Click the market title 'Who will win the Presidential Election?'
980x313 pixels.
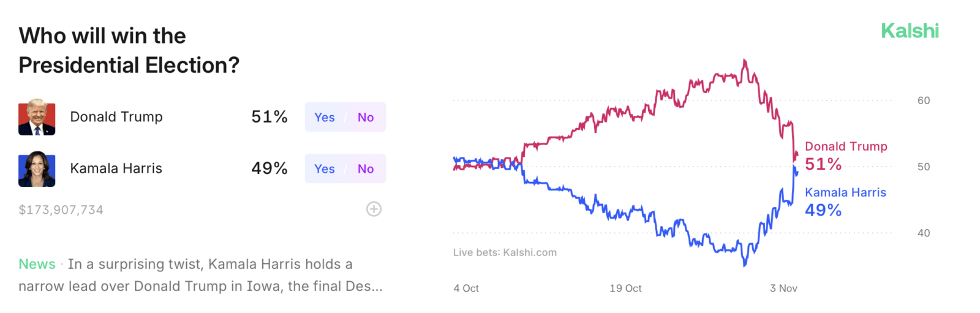(x=129, y=50)
